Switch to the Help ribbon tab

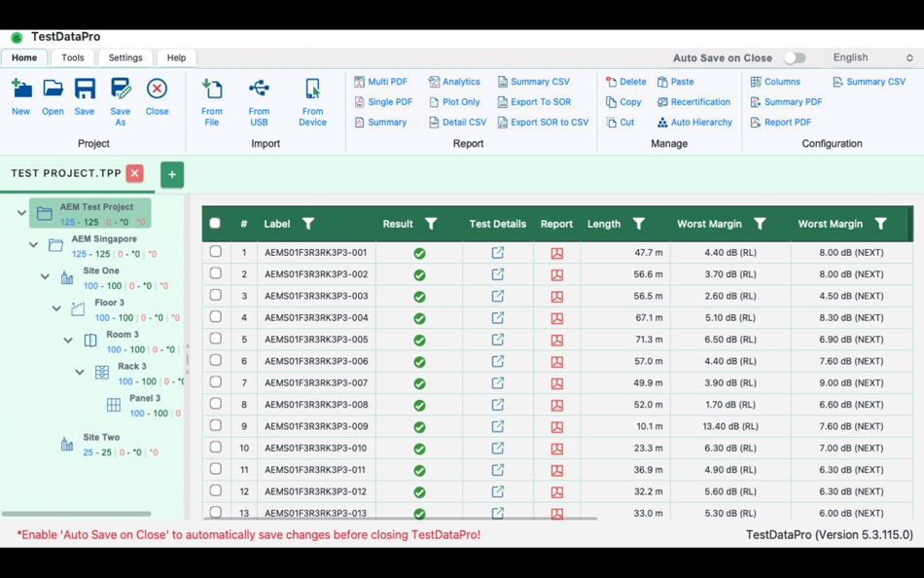(x=176, y=57)
